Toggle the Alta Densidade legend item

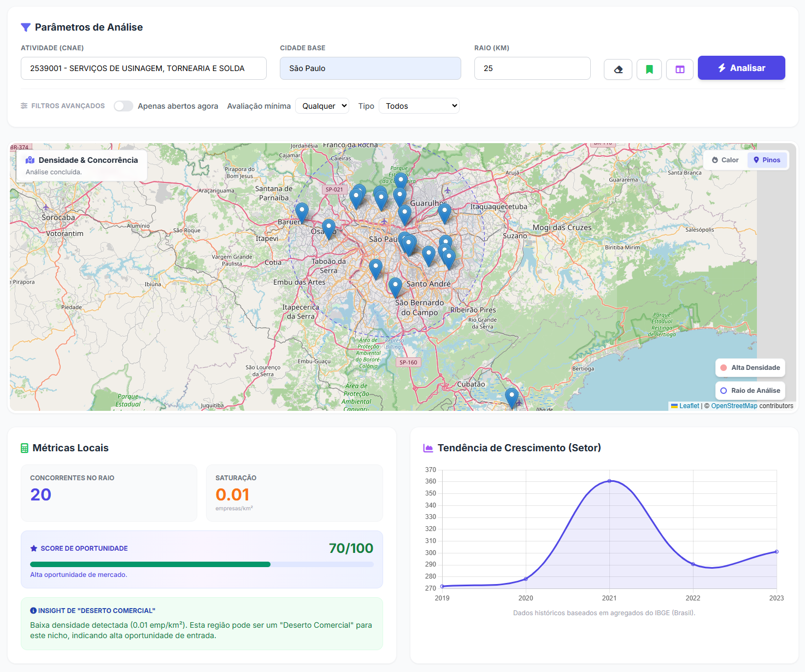[750, 368]
